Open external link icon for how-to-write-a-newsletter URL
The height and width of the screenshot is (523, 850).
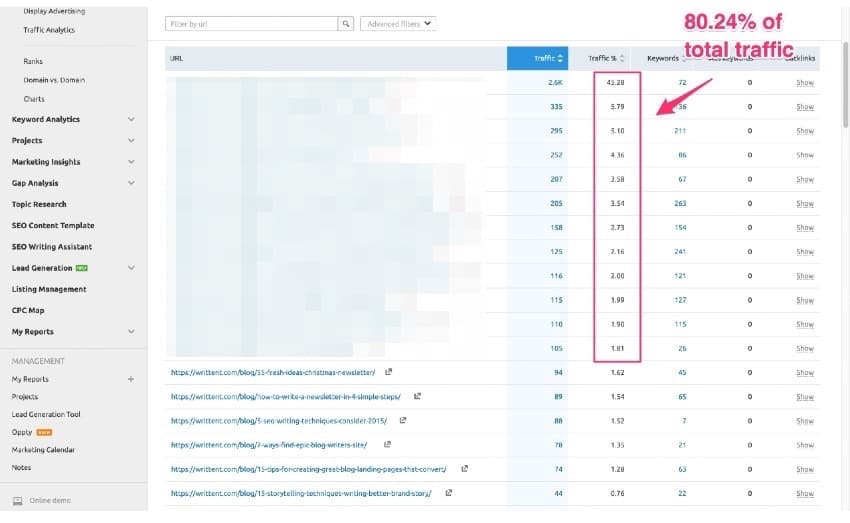pyautogui.click(x=417, y=396)
